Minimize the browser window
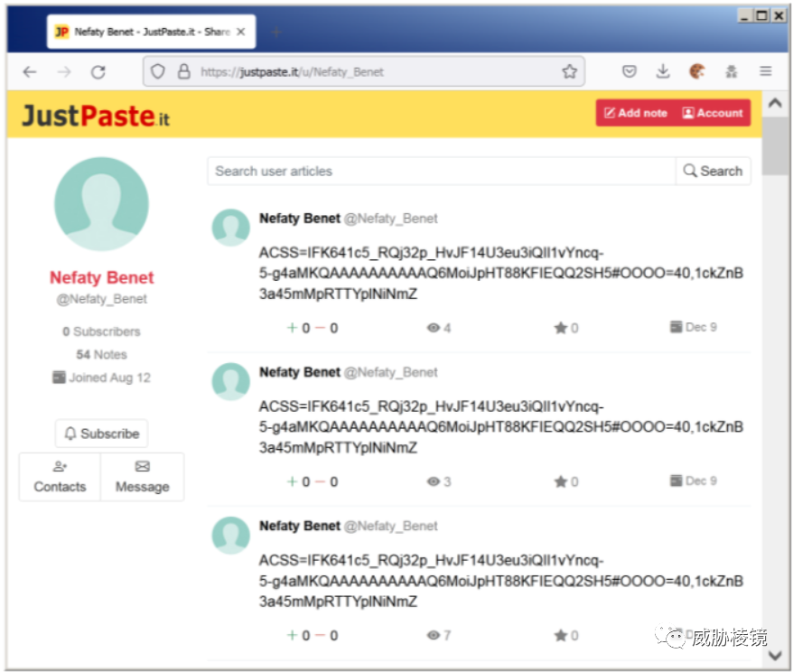The image size is (793, 672). [x=744, y=16]
